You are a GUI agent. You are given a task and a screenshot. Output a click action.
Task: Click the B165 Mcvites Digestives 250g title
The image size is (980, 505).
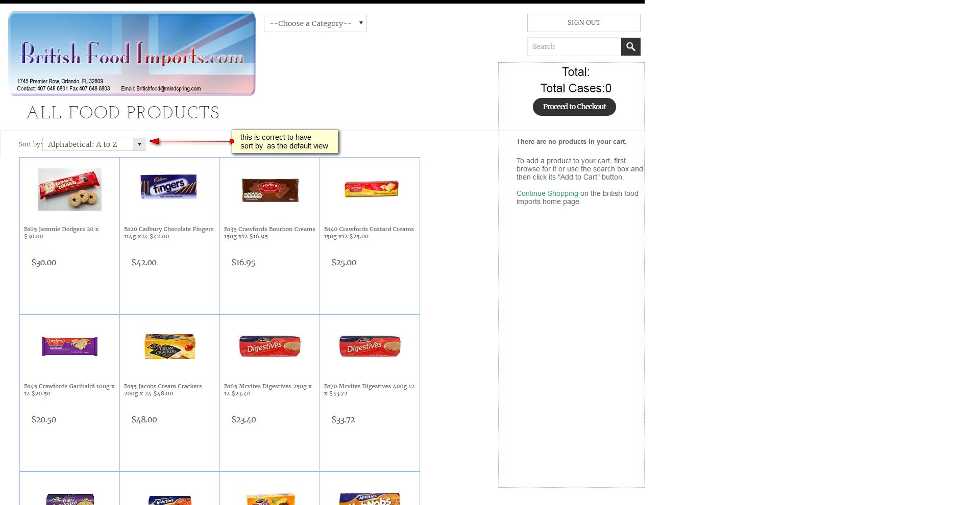[268, 390]
